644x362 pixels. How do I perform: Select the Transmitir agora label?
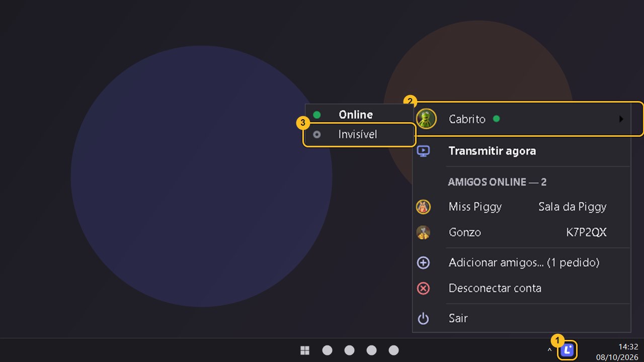pos(492,151)
